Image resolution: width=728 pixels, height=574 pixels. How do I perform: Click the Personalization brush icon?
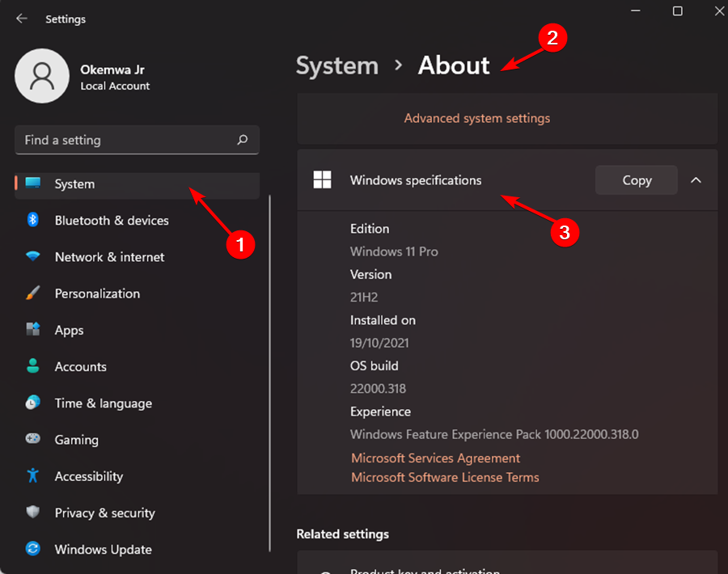(33, 293)
